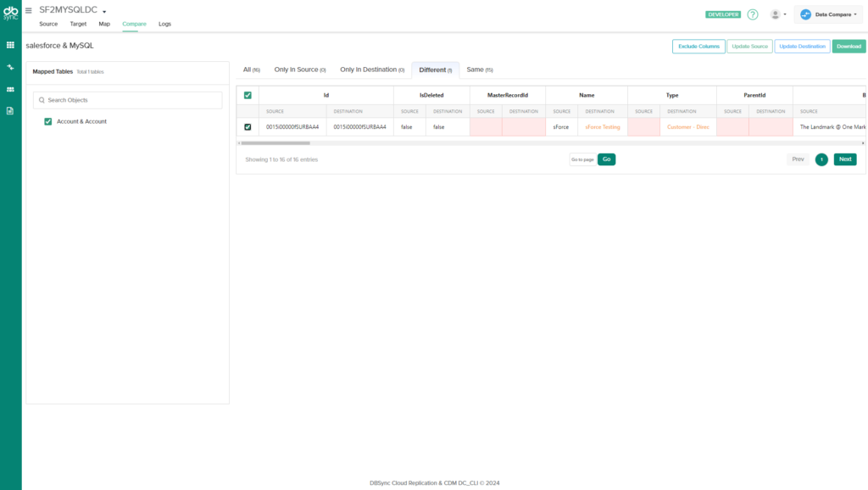Click the Id column header
The height and width of the screenshot is (490, 868).
click(x=326, y=95)
